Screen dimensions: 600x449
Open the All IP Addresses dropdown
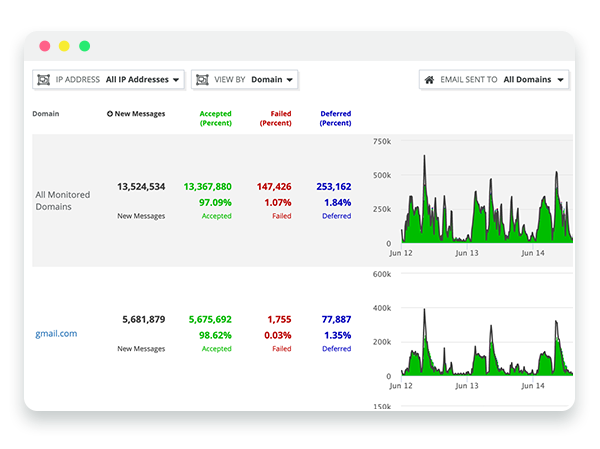tap(143, 79)
